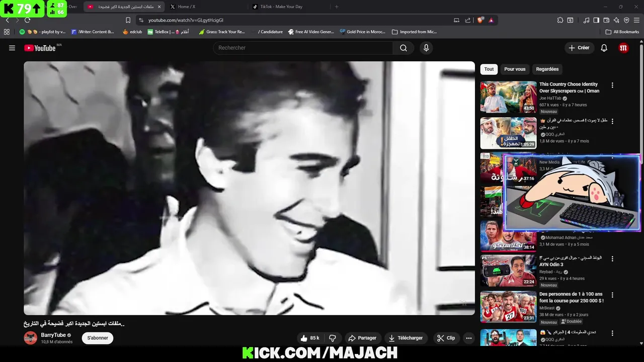Open the Spotify playlist bookmark

(x=43, y=32)
